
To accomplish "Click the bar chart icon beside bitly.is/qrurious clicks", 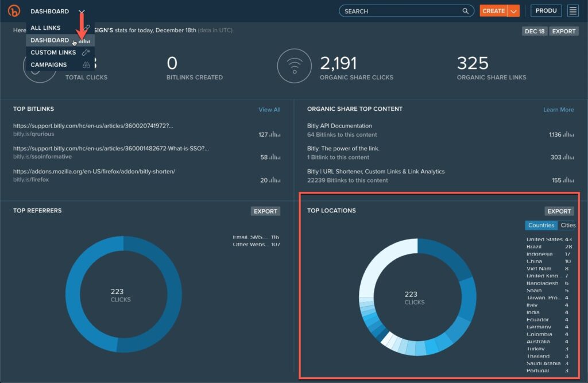I will click(x=274, y=134).
